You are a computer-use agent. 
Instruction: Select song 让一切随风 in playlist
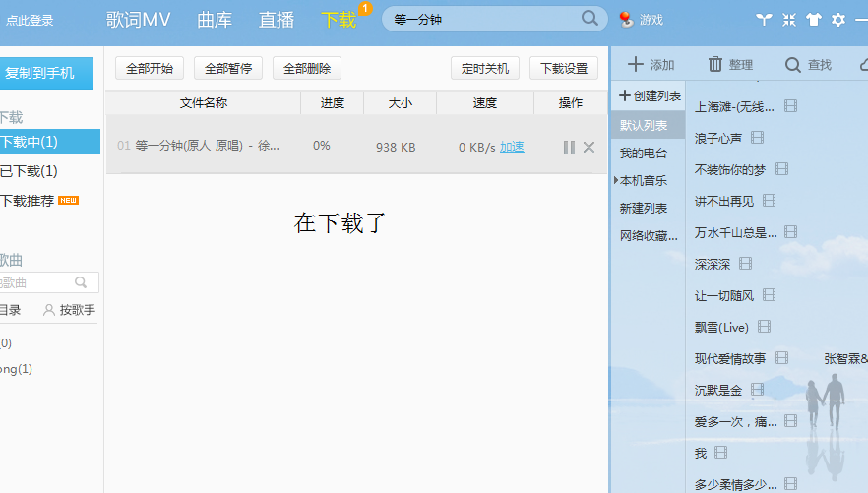(x=724, y=295)
